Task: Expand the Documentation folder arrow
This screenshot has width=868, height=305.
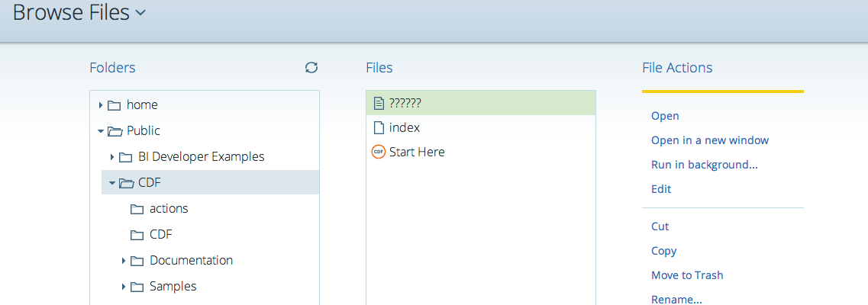Action: pyautogui.click(x=124, y=261)
